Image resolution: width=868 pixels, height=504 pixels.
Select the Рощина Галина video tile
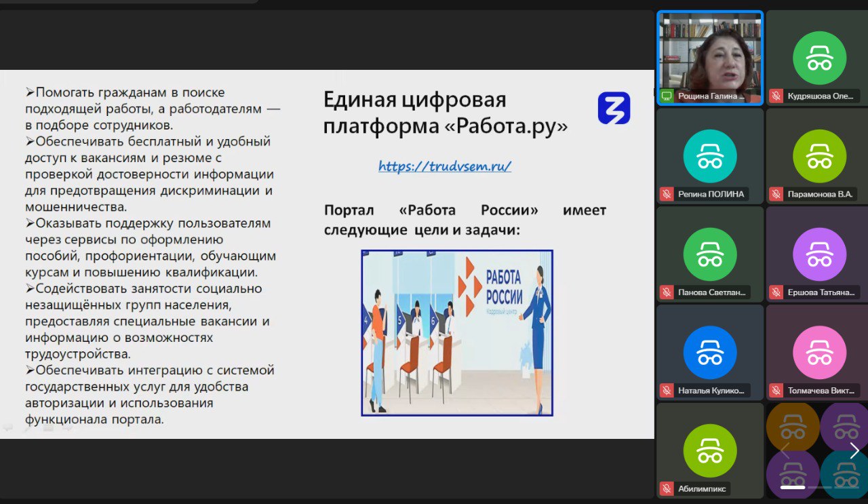coord(710,54)
